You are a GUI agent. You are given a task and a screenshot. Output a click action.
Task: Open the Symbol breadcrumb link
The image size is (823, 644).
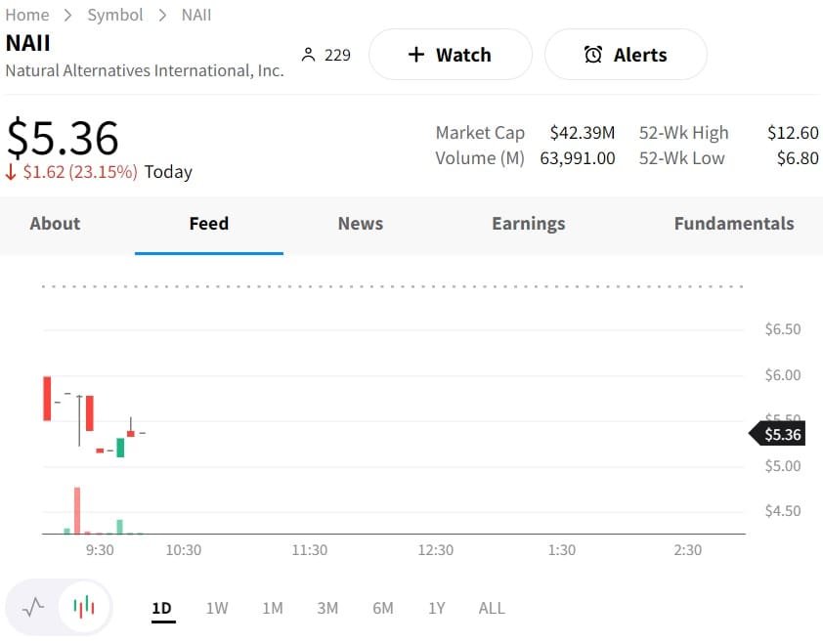pos(114,15)
